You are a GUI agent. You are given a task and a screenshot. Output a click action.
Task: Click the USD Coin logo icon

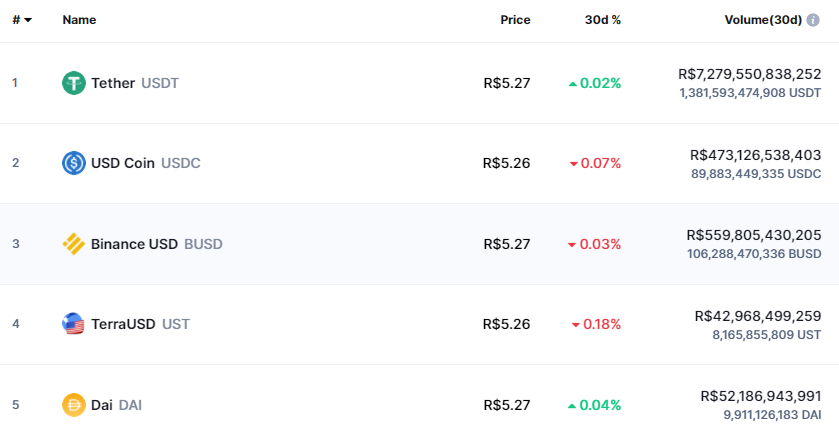tap(74, 163)
